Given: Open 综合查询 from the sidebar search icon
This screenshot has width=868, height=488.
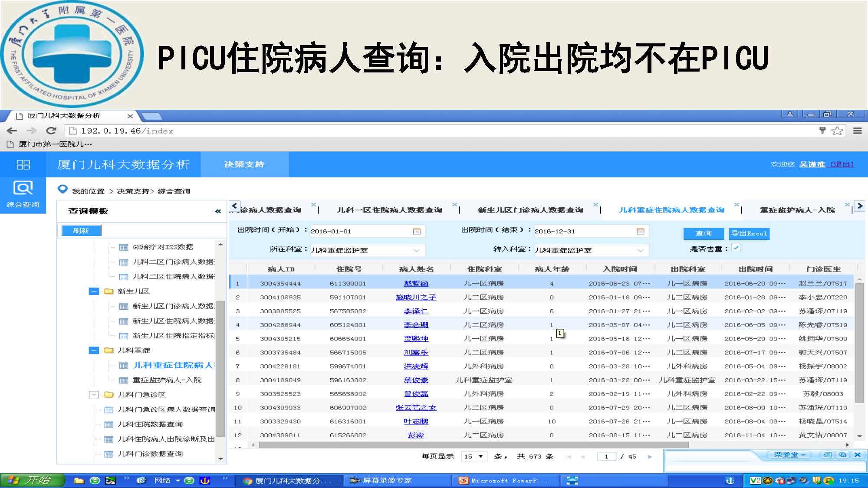Looking at the screenshot, I should point(23,194).
